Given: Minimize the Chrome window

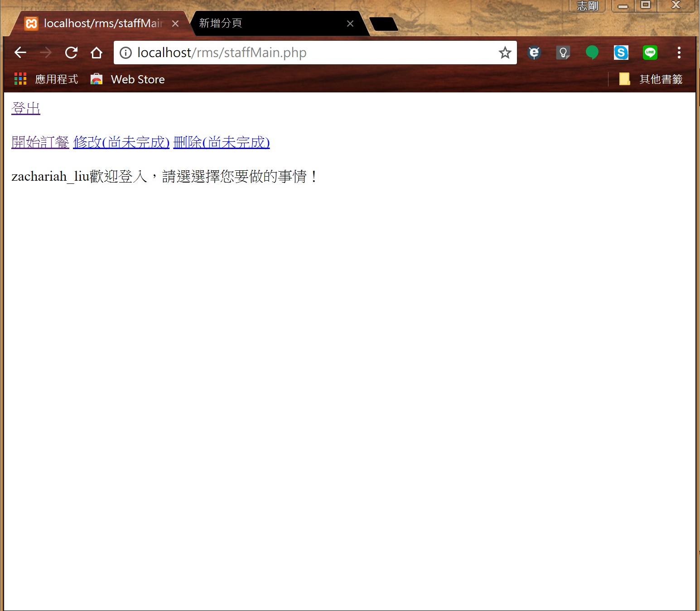Looking at the screenshot, I should tap(623, 5).
